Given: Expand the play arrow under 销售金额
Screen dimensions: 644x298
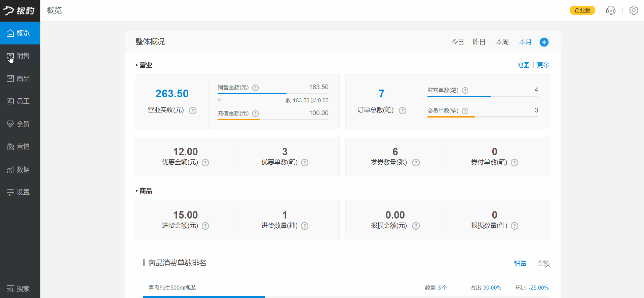Looking at the screenshot, I should (x=220, y=100).
